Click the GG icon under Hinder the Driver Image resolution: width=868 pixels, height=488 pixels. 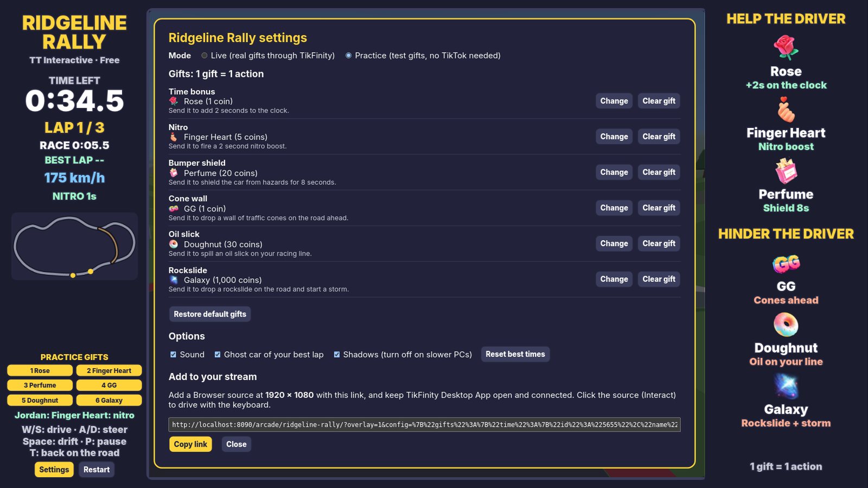[x=786, y=264]
